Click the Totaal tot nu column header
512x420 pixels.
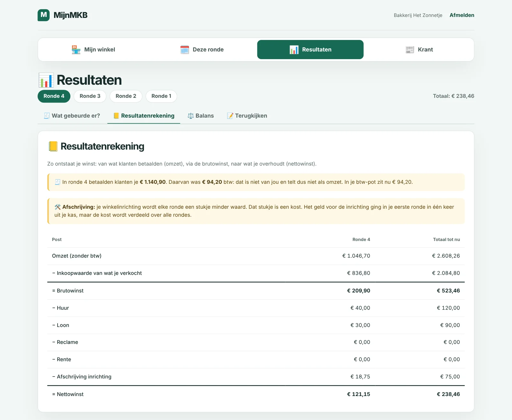446,239
